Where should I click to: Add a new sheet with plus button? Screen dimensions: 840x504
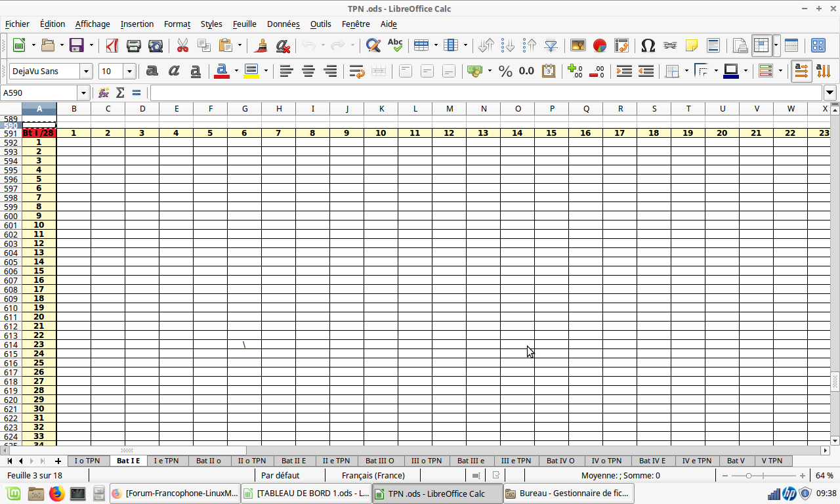(58, 461)
